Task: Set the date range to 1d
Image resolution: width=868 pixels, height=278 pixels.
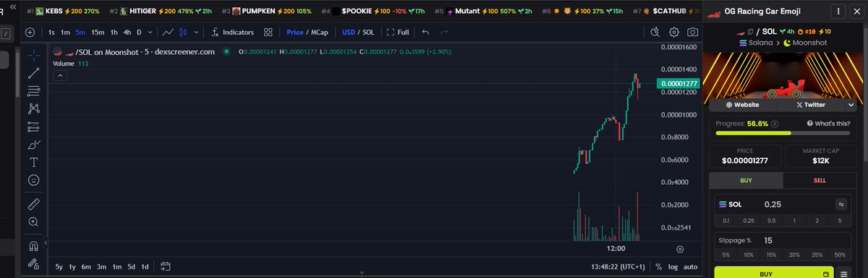Action: tap(145, 267)
